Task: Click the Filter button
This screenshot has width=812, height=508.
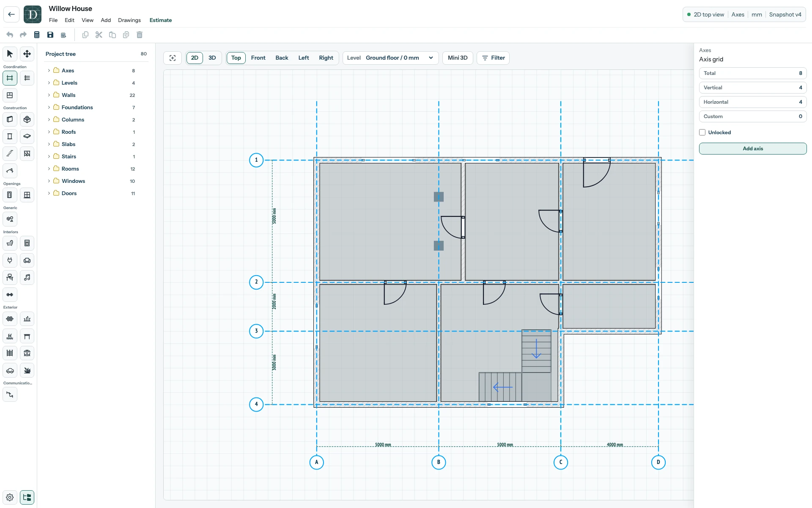Action: 493,58
